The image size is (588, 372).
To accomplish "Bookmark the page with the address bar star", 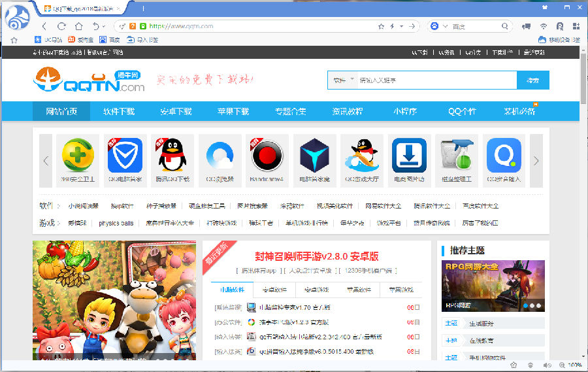I will click(x=381, y=26).
